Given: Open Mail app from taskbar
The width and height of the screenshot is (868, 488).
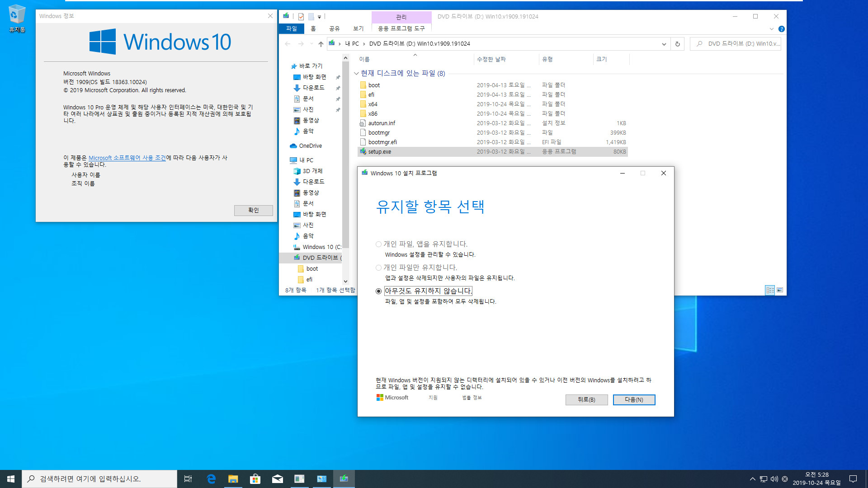Looking at the screenshot, I should click(x=277, y=479).
